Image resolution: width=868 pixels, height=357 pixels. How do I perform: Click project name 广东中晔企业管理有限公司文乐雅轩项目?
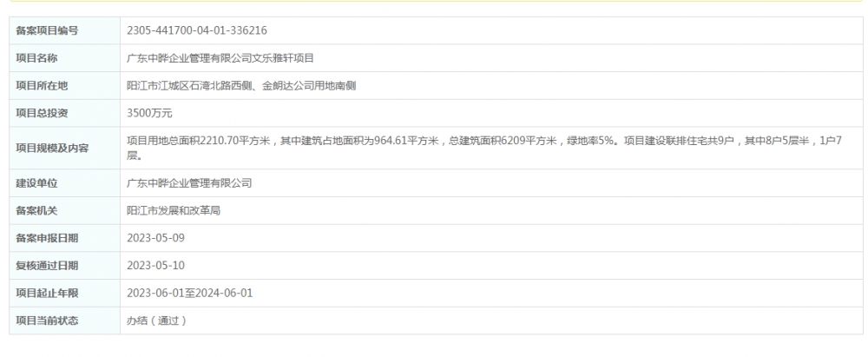(220, 58)
